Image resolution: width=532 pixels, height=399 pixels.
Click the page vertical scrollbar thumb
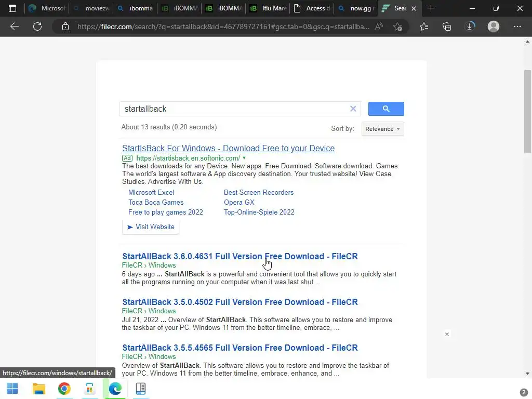[527, 111]
